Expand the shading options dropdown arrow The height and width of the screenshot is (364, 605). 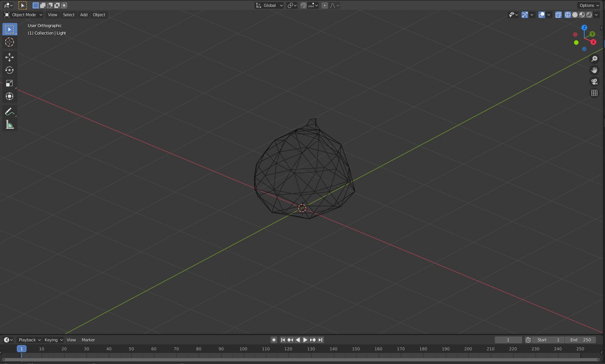[596, 15]
